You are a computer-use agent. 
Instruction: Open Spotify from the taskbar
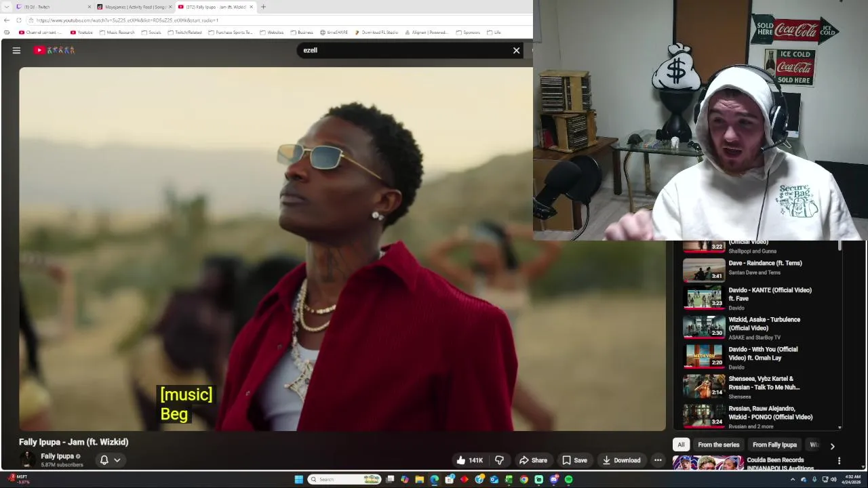pos(568,479)
